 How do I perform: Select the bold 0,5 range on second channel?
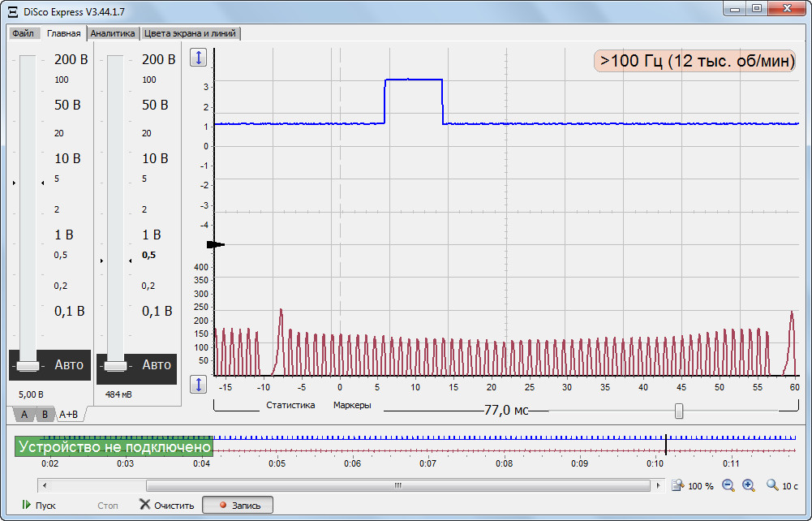[148, 255]
